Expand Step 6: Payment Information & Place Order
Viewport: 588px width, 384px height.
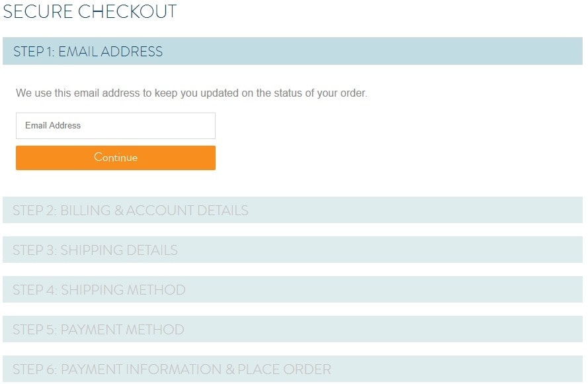[292, 369]
